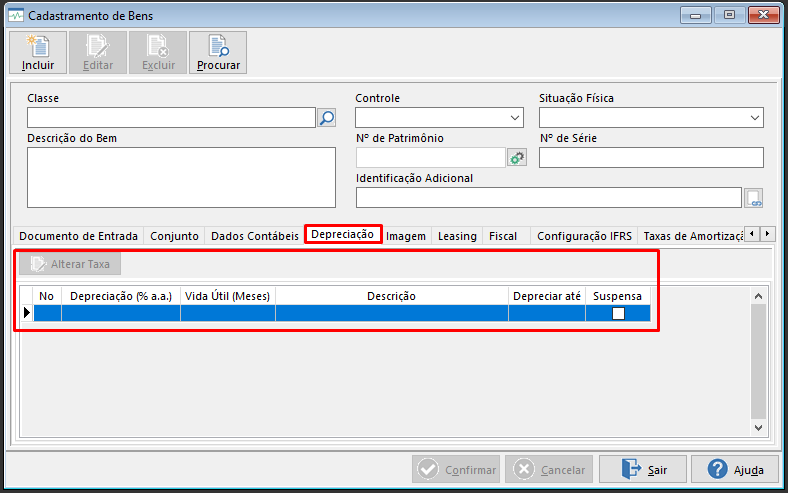This screenshot has height=493, width=788.
Task: Click the Descrição column header
Action: [392, 296]
